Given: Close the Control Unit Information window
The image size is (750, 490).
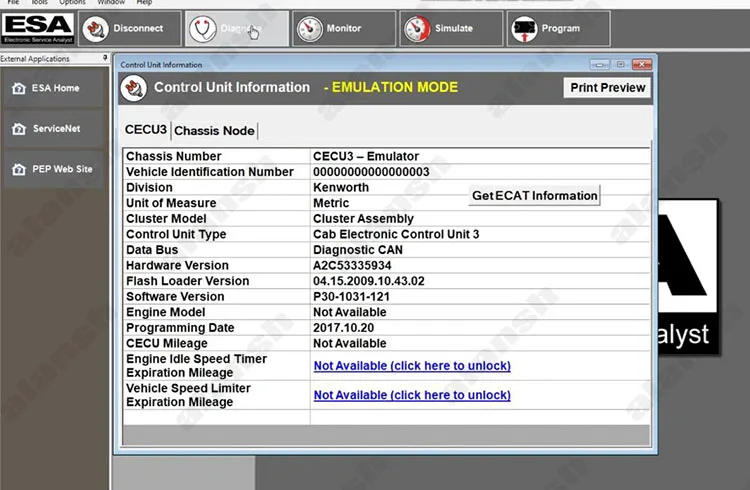Looking at the screenshot, I should [641, 64].
